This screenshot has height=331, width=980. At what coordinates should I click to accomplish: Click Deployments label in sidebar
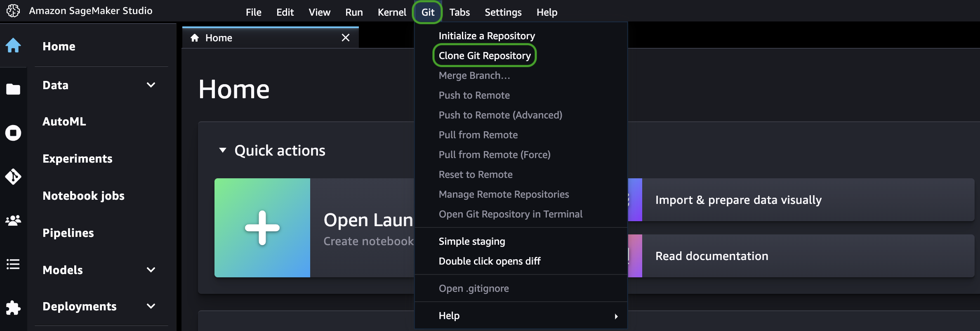(x=80, y=307)
